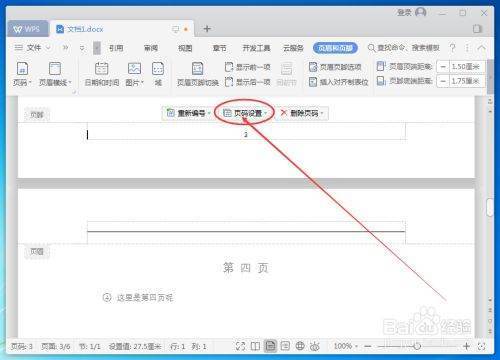Click 节: 1/1 in status bar
500x360 pixels.
coord(89,347)
